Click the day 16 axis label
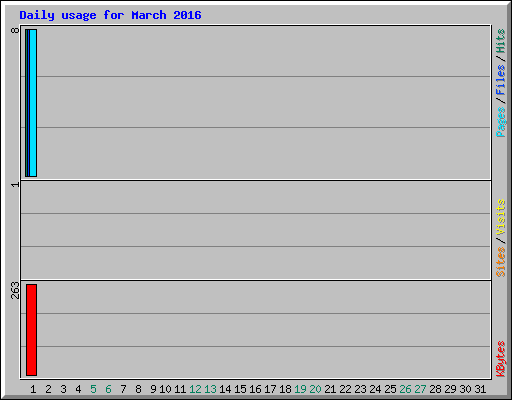 pos(255,389)
